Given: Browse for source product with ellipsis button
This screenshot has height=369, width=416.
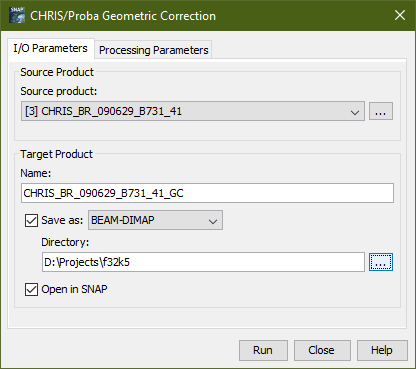Looking at the screenshot, I should (381, 111).
